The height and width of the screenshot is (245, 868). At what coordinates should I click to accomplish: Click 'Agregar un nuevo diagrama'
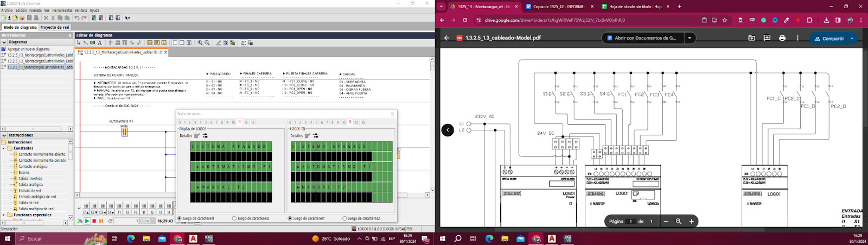pyautogui.click(x=28, y=49)
